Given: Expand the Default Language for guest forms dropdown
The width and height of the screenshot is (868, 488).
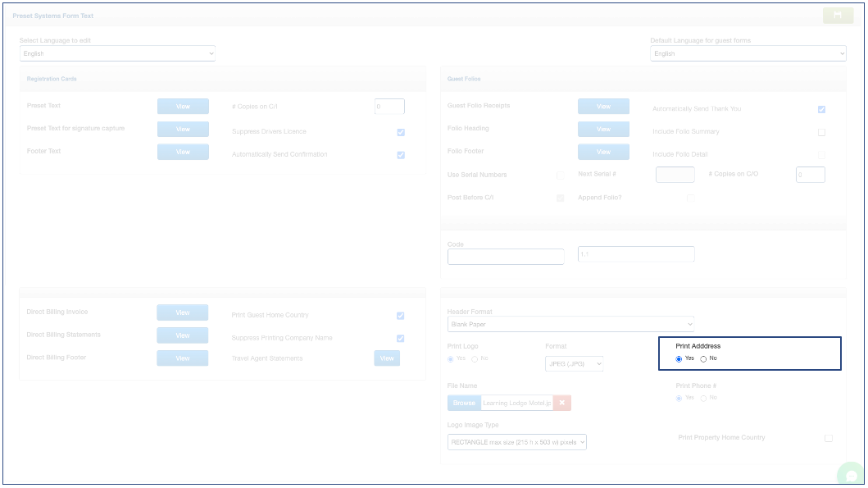Looking at the screenshot, I should [x=748, y=53].
